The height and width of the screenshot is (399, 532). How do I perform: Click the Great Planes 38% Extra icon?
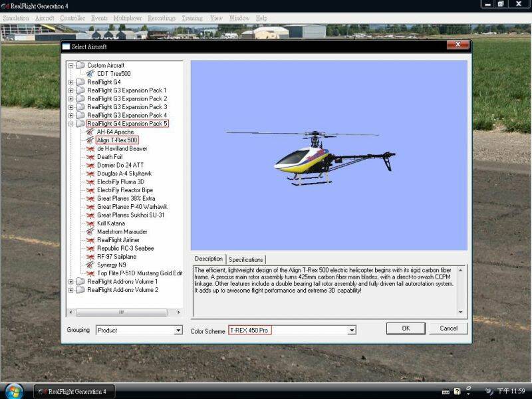pos(90,198)
